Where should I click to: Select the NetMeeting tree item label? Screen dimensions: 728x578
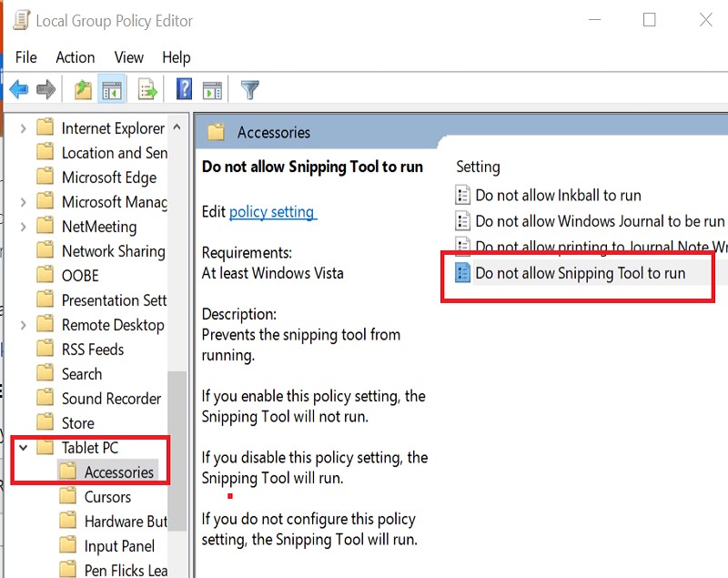99,227
